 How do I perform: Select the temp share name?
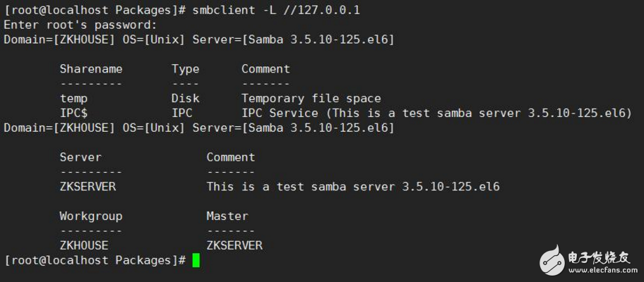pyautogui.click(x=73, y=99)
